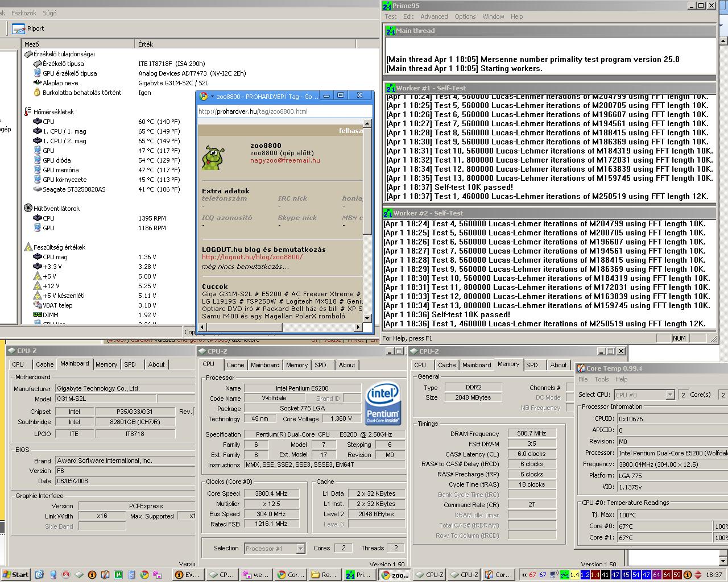The image size is (728, 585).
Task: Click the Prime95 green tray icon
Action: click(x=564, y=575)
